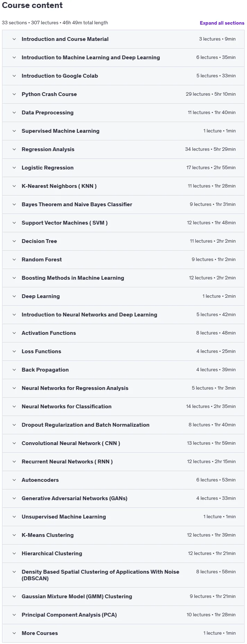Expand Boosting Methods in Machine Learning
247x644 pixels.
click(123, 278)
